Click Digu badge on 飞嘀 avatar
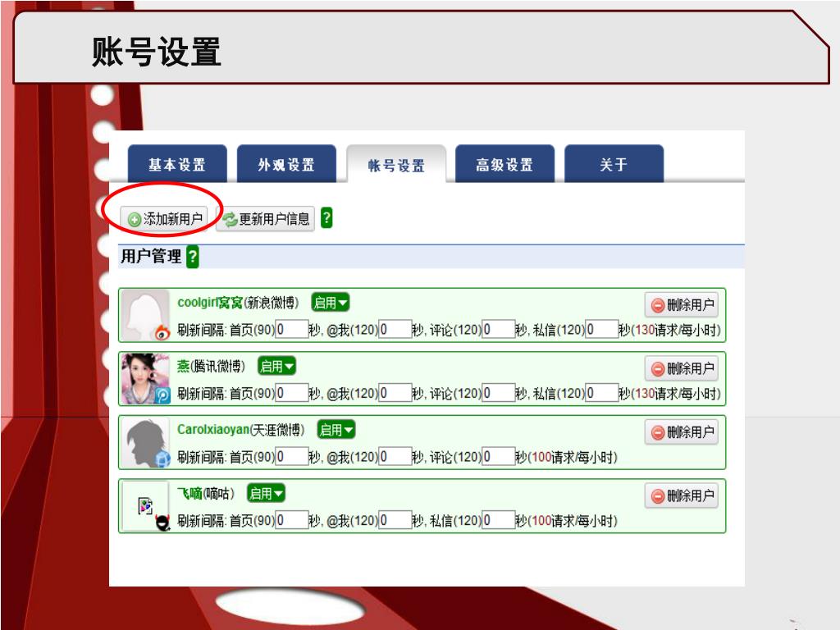The height and width of the screenshot is (630, 840). coord(162,523)
